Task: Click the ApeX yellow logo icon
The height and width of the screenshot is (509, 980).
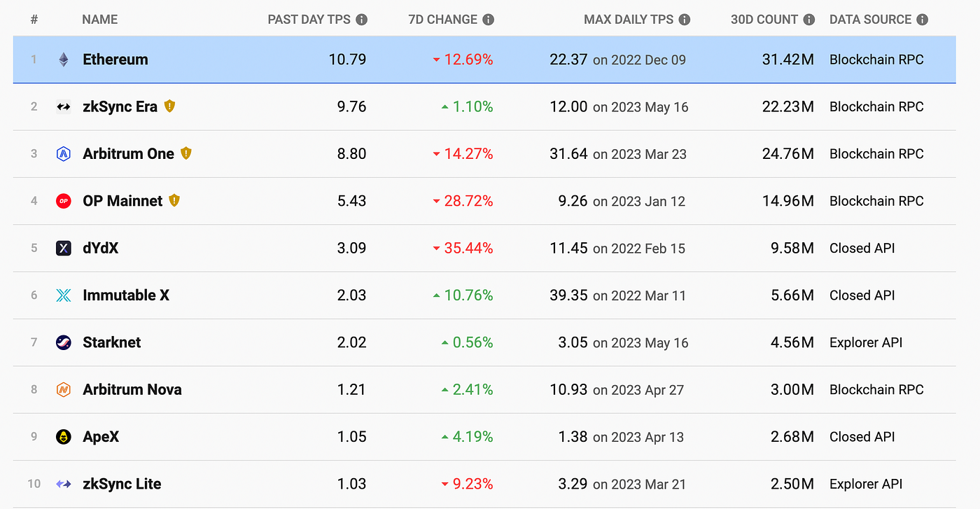Action: tap(64, 437)
